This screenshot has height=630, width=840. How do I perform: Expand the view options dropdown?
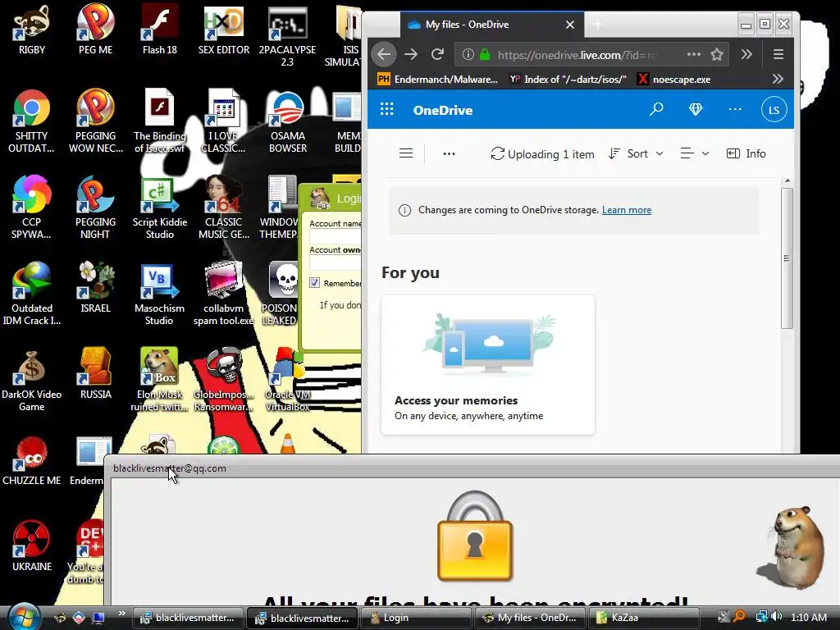695,153
